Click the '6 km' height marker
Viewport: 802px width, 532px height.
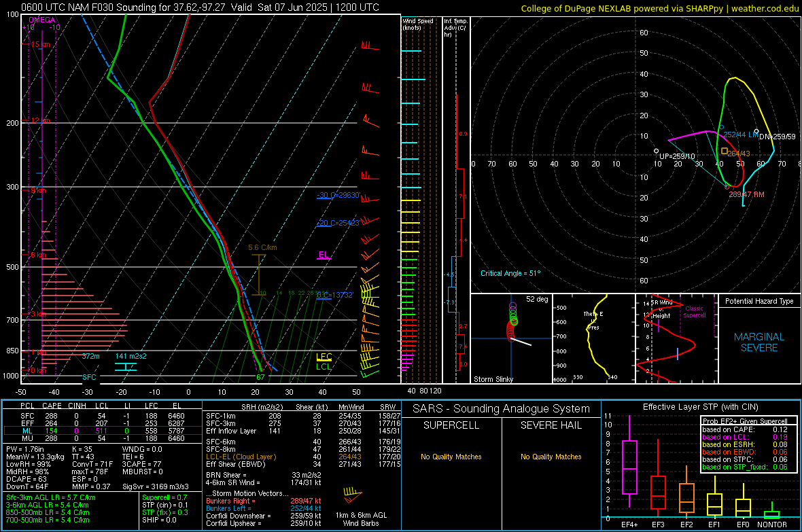[38, 255]
